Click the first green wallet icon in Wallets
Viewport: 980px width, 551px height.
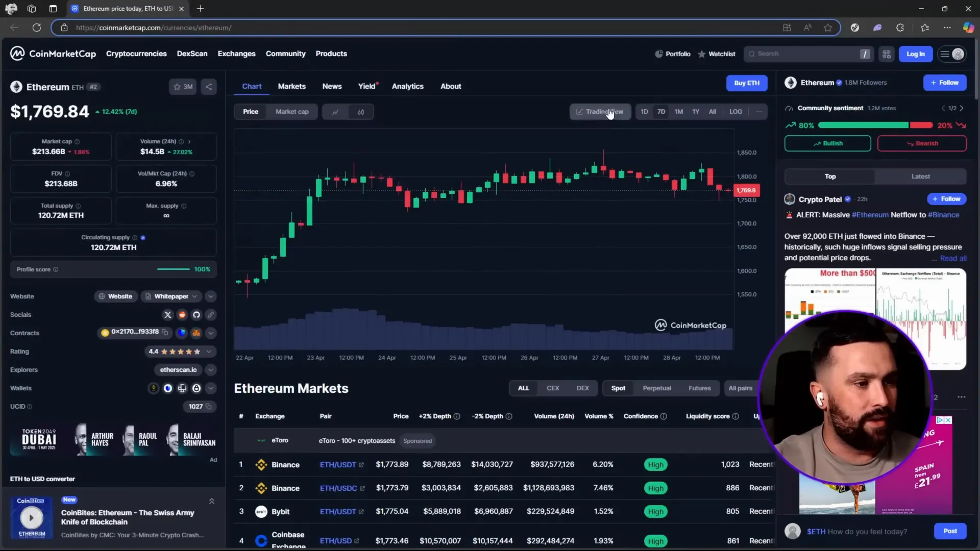[153, 388]
